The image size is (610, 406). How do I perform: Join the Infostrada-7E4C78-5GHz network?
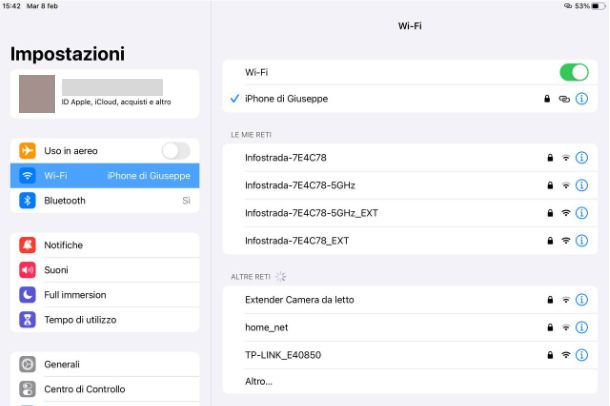410,185
